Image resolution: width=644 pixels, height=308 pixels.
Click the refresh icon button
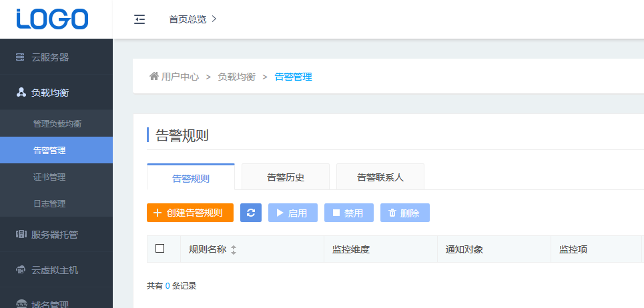251,213
